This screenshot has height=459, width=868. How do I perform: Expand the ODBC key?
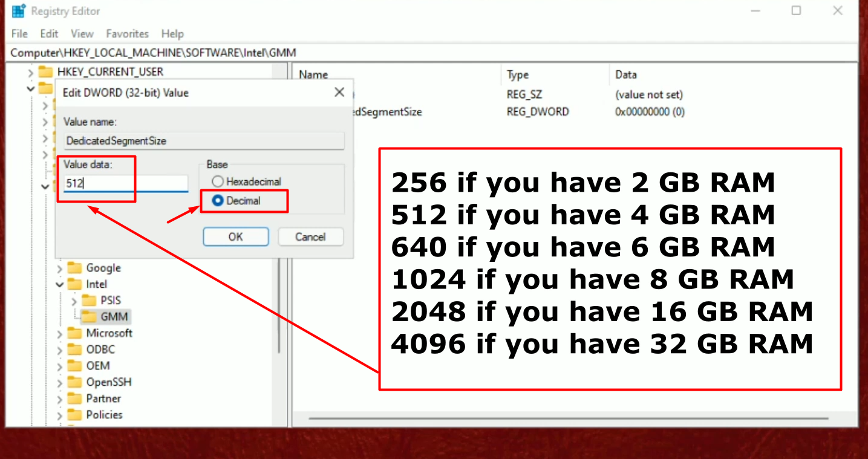59,350
